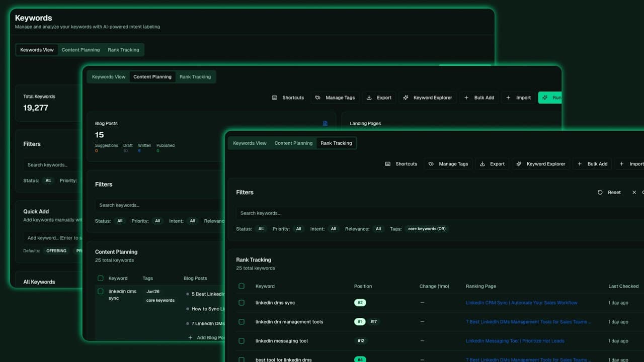Click the green Run button in Content Planning window
644x362 pixels.
pos(550,98)
